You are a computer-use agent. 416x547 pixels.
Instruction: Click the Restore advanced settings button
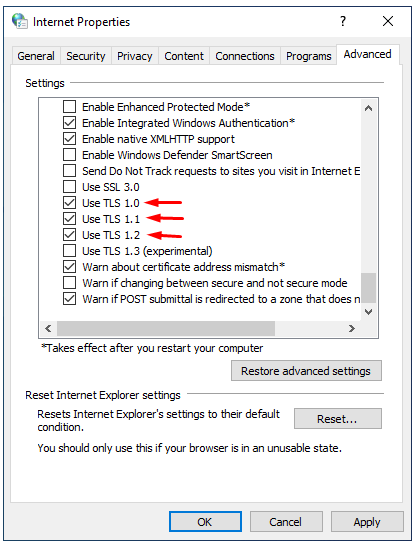(x=306, y=371)
